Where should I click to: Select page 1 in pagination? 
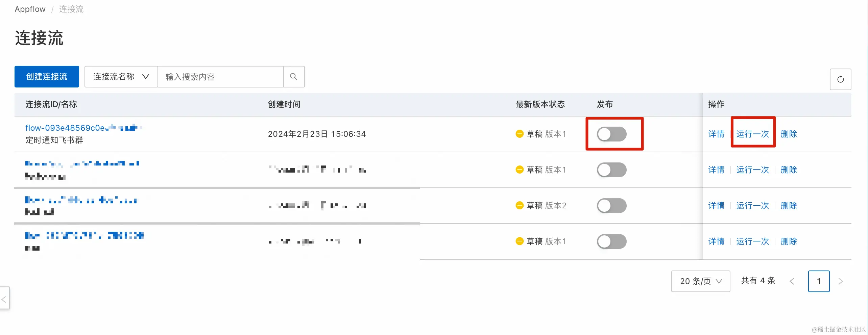click(x=819, y=281)
